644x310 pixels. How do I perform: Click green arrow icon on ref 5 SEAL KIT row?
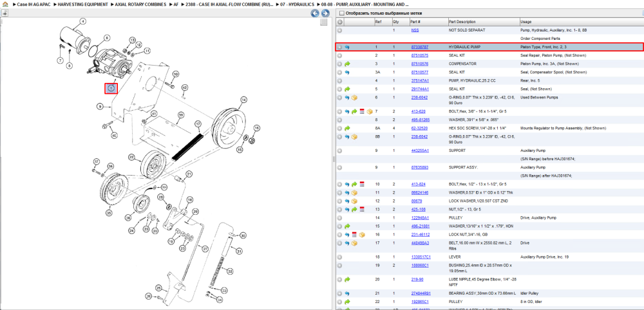347,89
